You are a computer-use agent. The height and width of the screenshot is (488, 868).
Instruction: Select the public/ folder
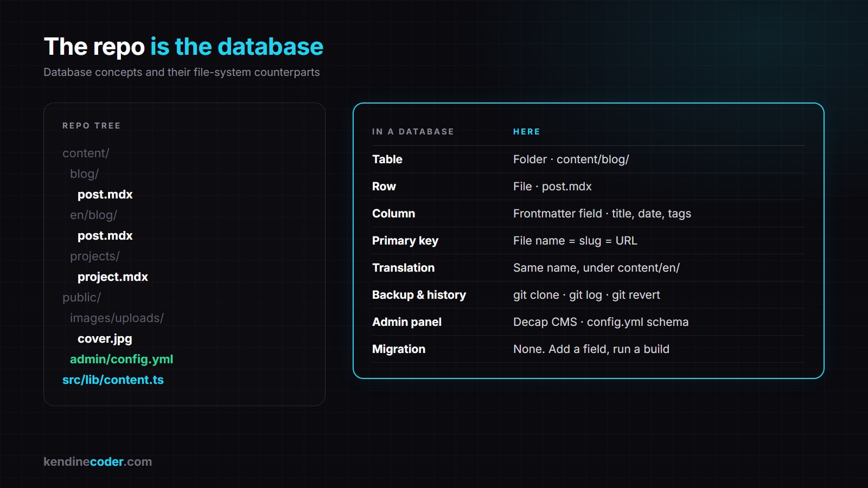click(x=81, y=298)
